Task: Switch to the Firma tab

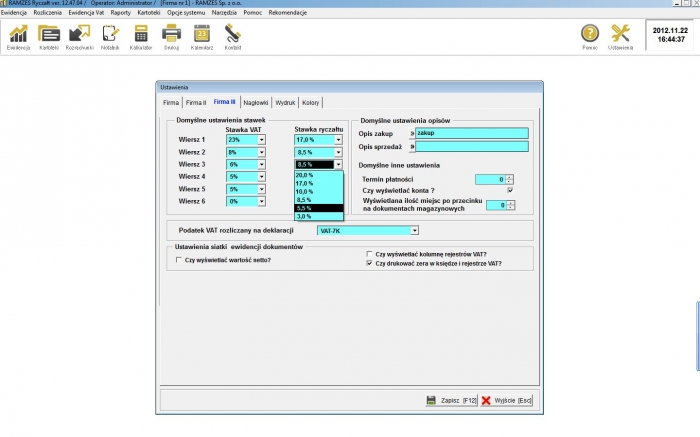Action: pyautogui.click(x=171, y=103)
